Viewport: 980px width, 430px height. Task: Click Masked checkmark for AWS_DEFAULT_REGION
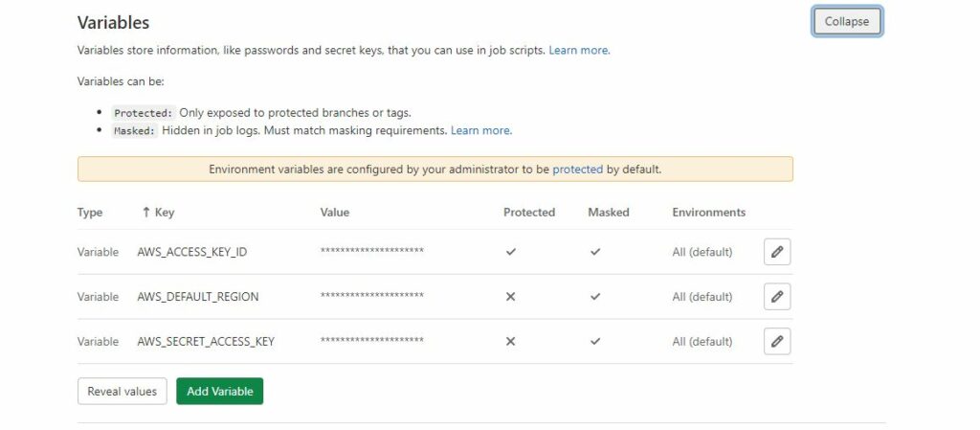[595, 297]
